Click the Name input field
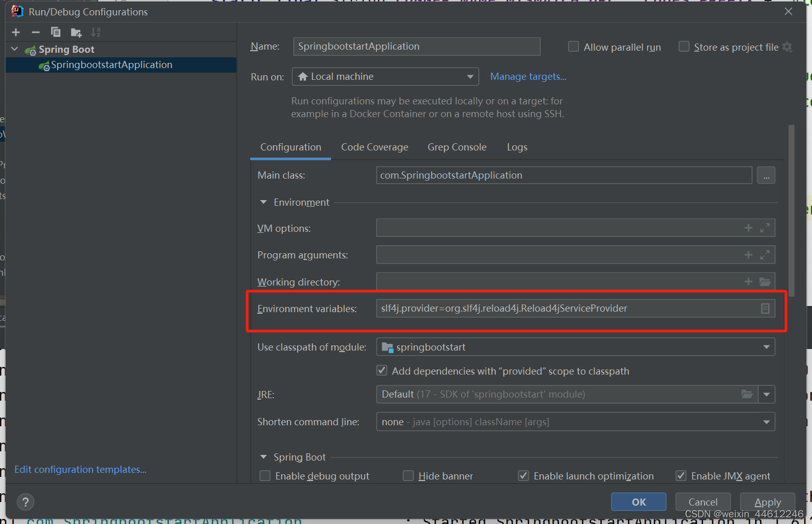 416,47
